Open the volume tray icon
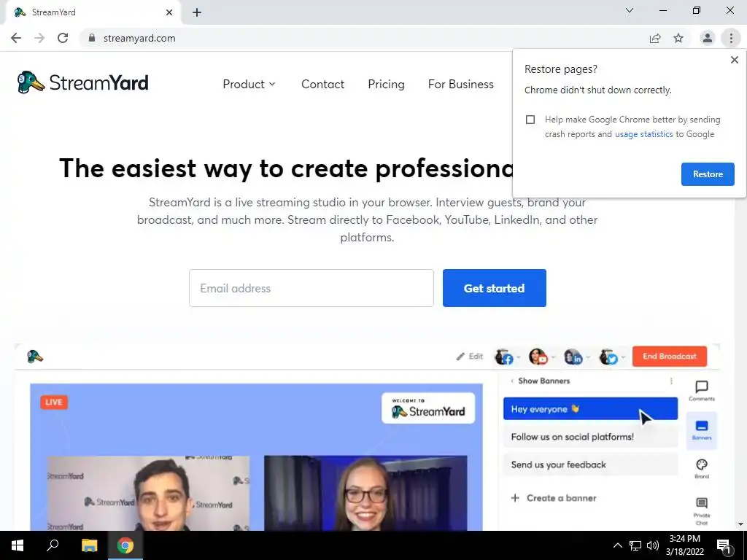 coord(653,545)
